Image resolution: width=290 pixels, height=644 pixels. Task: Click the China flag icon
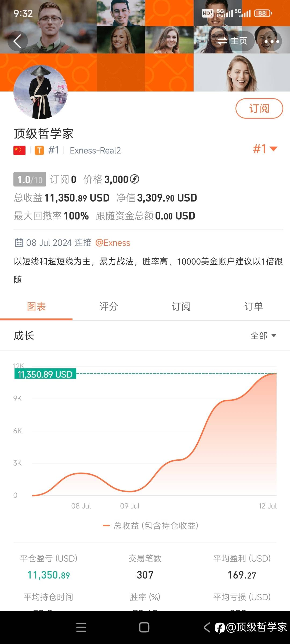click(x=19, y=150)
